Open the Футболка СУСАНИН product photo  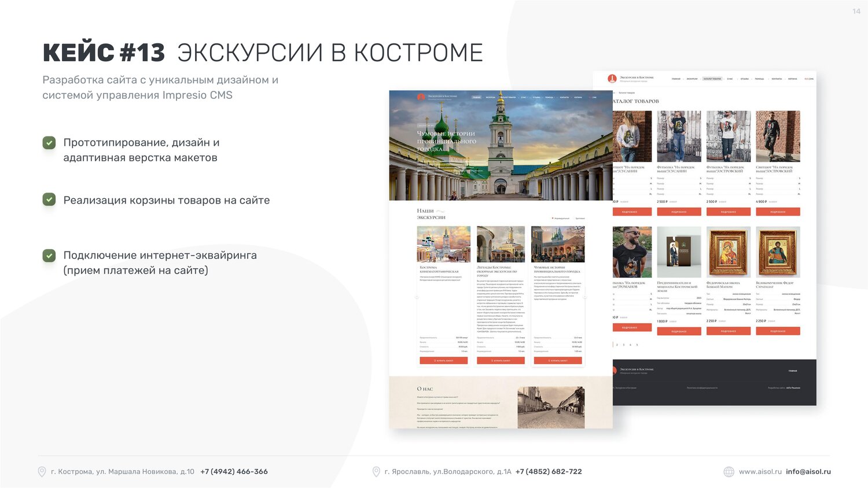pos(679,136)
